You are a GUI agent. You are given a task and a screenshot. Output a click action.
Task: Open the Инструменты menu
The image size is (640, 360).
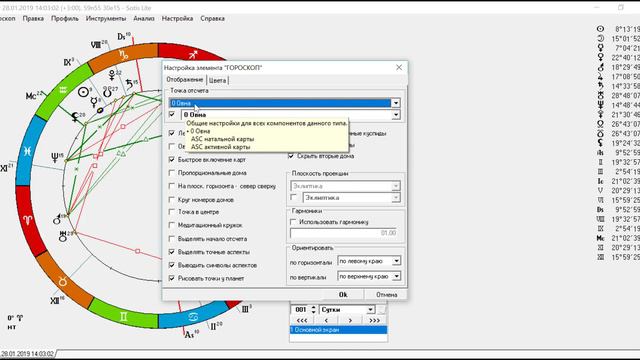pos(106,18)
